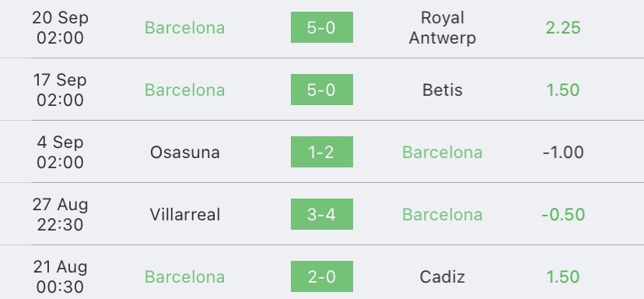Select Barcelona as away team versus Villarreal
The width and height of the screenshot is (644, 299).
(x=443, y=215)
